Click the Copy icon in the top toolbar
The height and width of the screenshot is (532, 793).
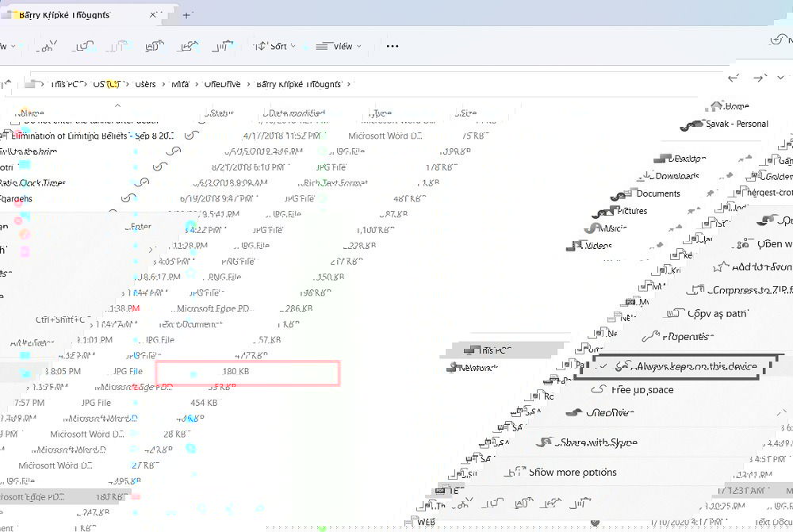(x=82, y=46)
